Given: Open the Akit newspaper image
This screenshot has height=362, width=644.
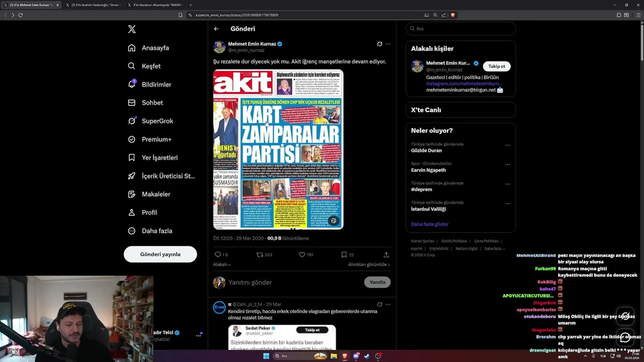Looking at the screenshot, I should [x=278, y=149].
